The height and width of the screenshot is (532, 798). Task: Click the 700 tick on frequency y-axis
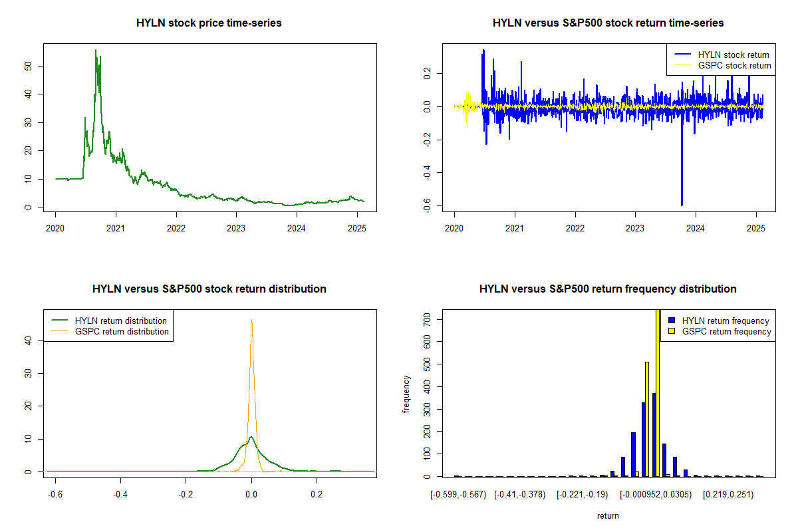(x=428, y=320)
